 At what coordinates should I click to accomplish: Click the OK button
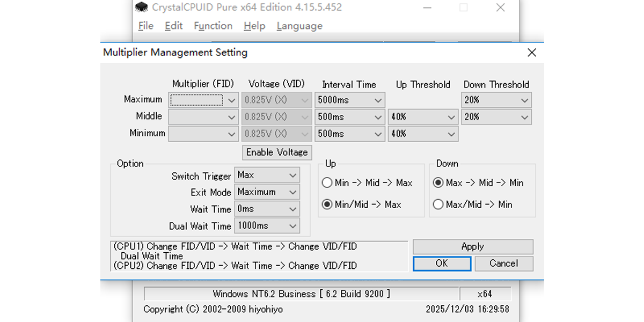point(442,264)
